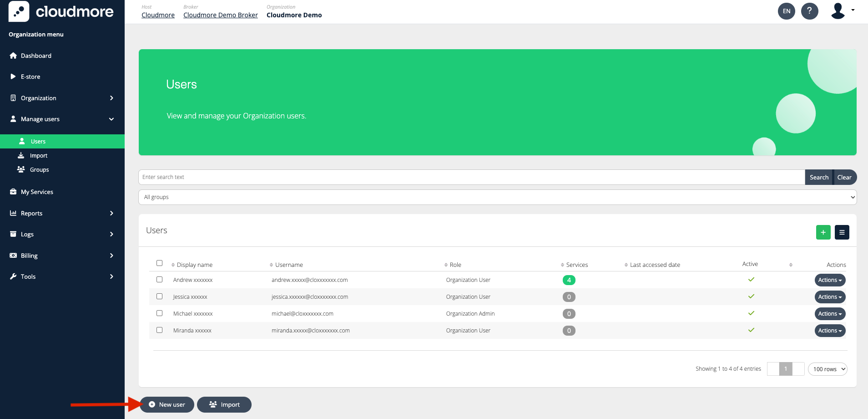Open the All groups dropdown

[x=497, y=197]
